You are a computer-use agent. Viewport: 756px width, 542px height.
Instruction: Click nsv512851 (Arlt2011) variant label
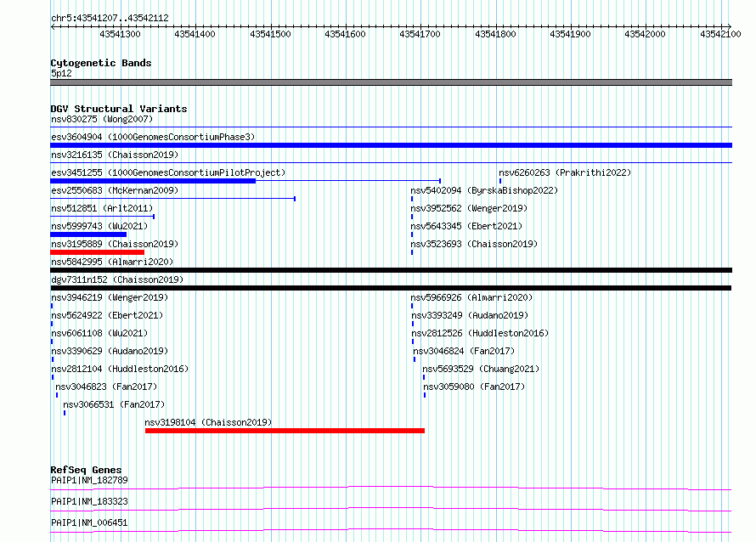coord(102,208)
